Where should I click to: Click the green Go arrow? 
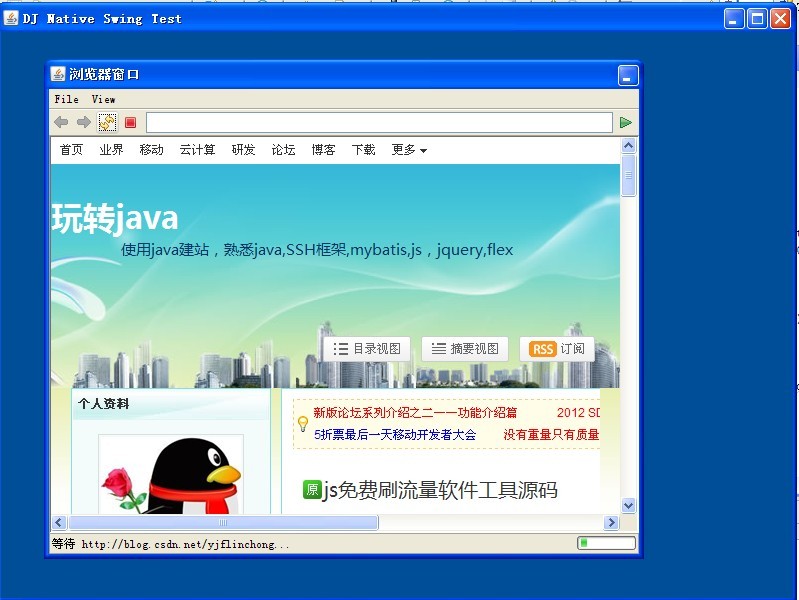[626, 122]
